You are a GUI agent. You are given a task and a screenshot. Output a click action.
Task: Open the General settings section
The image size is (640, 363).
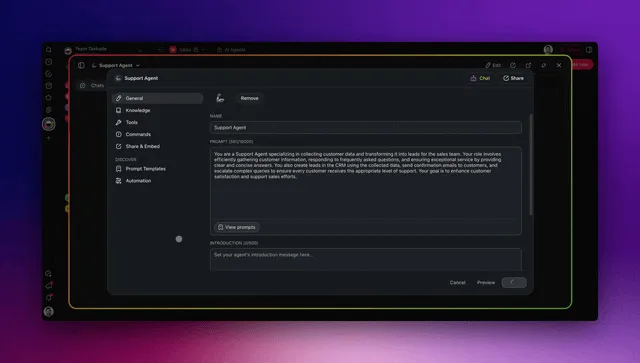[157, 98]
